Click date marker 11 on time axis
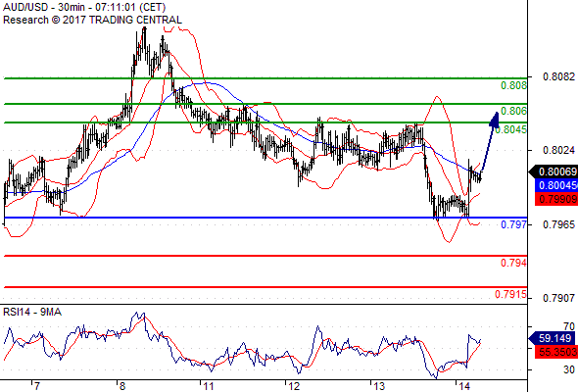 209,386
